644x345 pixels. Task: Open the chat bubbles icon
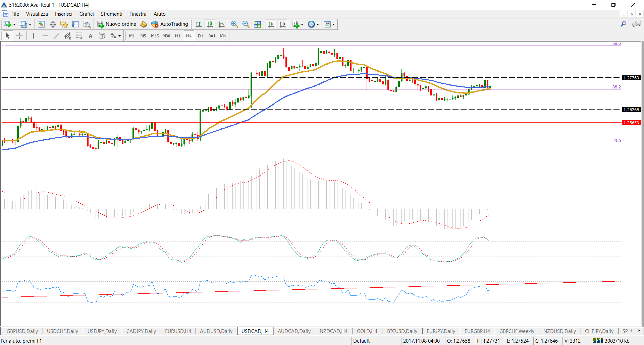pos(636,24)
